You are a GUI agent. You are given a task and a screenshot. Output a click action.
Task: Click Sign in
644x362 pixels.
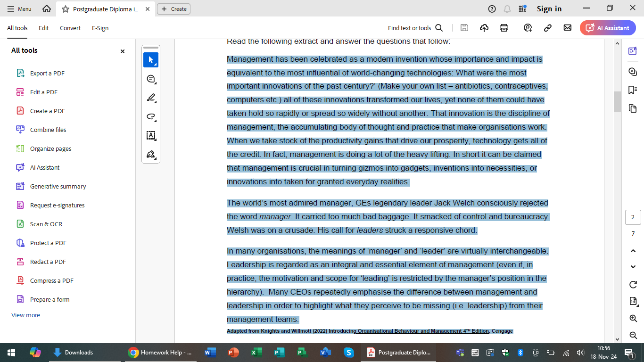pos(549,9)
